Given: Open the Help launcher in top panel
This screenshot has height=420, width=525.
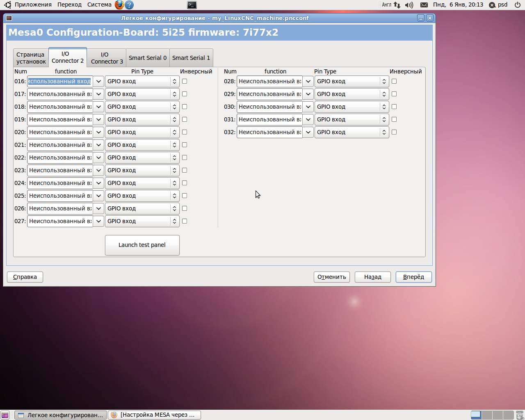Looking at the screenshot, I should click(129, 5).
